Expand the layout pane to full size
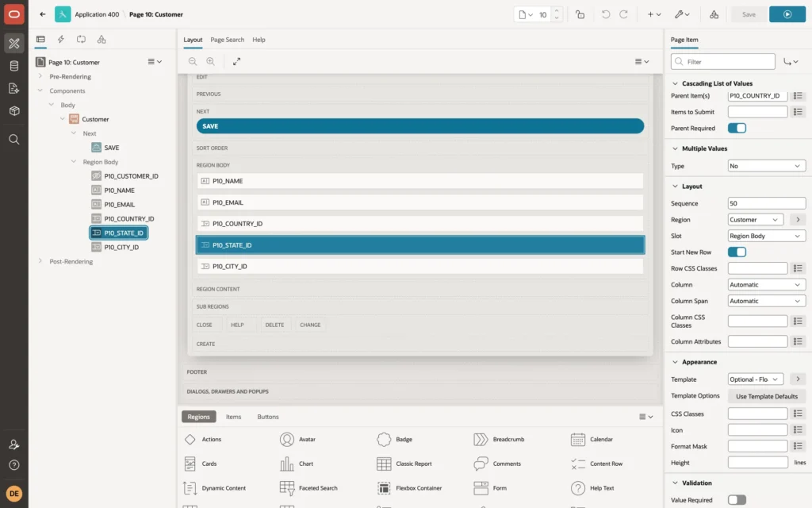This screenshot has height=508, width=812. [236, 61]
